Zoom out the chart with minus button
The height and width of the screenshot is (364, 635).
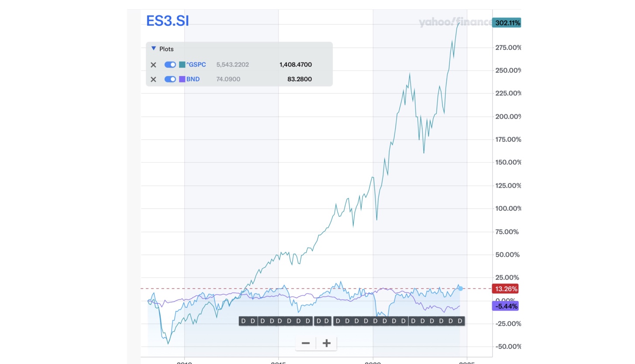[x=306, y=343]
